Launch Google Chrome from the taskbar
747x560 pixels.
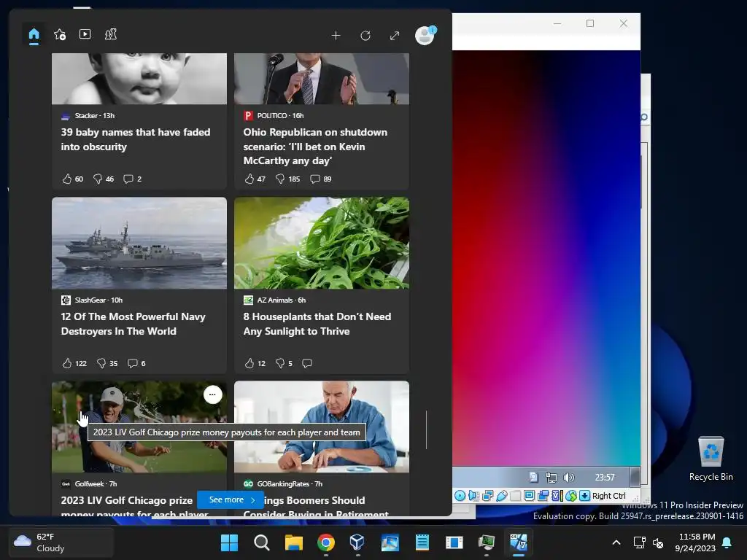click(326, 542)
